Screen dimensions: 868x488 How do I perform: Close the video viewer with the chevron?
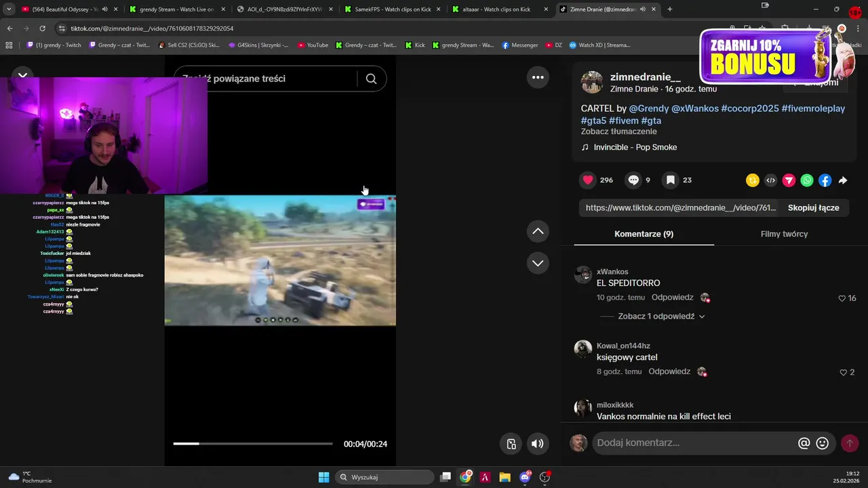coord(22,75)
